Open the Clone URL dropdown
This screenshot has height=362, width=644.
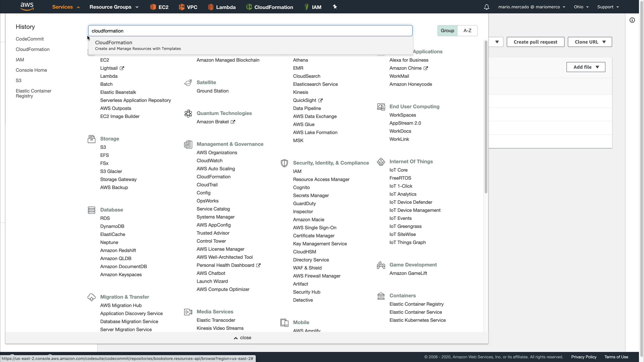pyautogui.click(x=590, y=42)
